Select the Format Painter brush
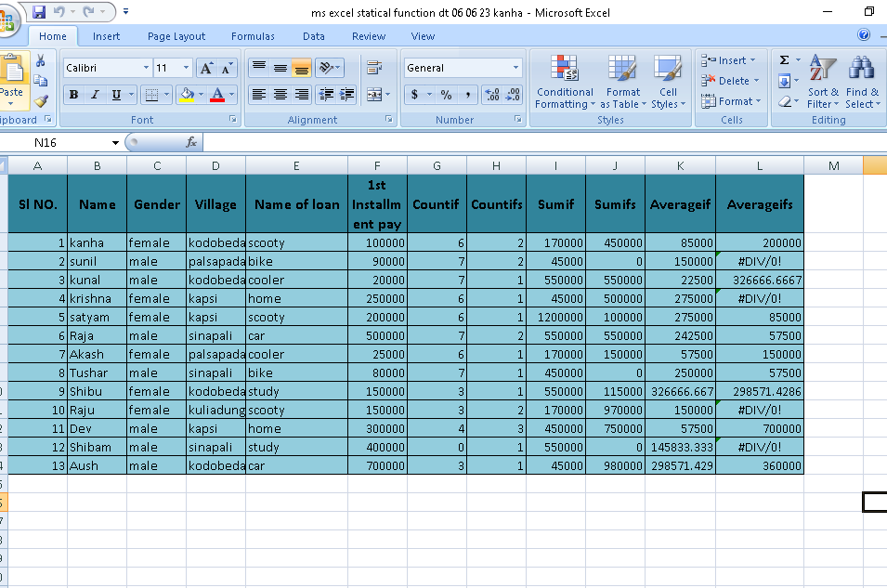 tap(41, 101)
